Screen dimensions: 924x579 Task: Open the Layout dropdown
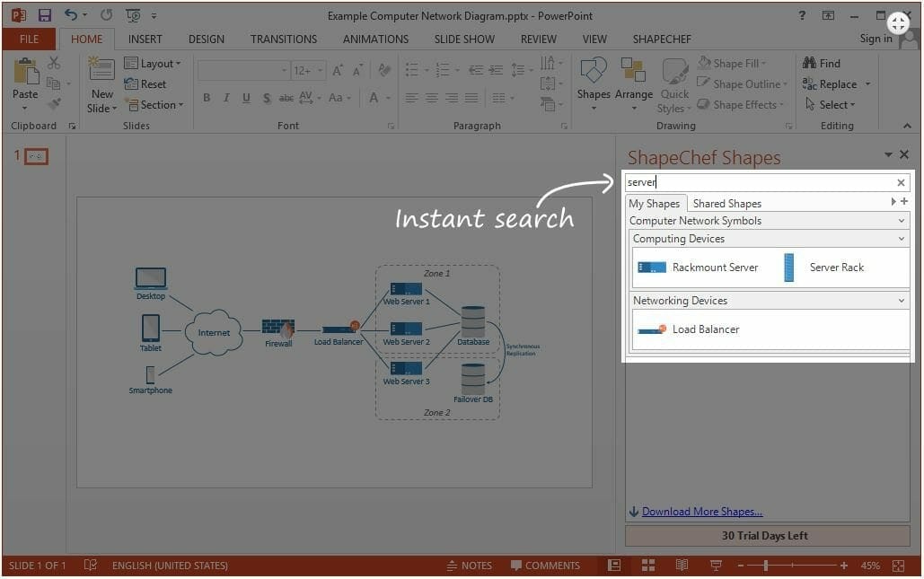[x=153, y=64]
